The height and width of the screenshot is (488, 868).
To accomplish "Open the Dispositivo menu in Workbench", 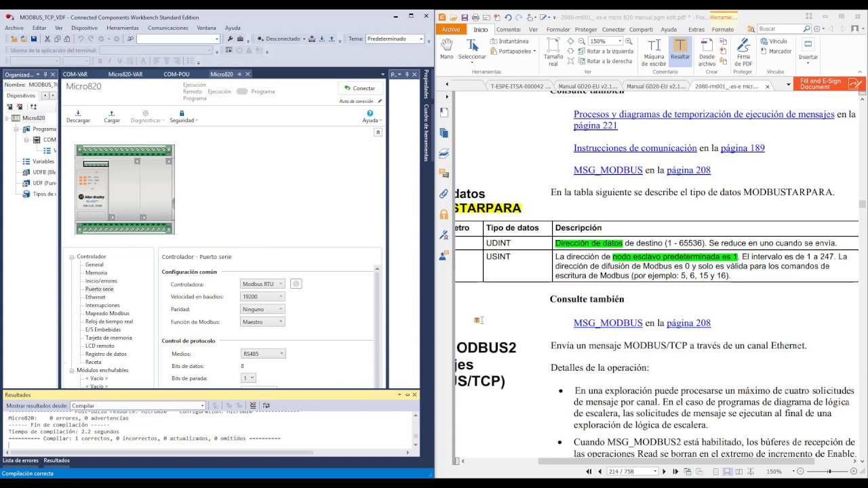I will pyautogui.click(x=84, y=28).
